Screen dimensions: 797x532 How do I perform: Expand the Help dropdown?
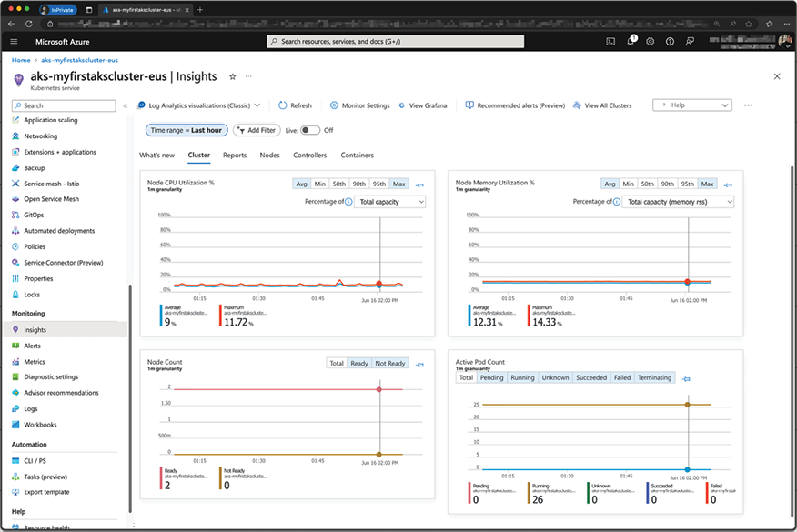[691, 105]
